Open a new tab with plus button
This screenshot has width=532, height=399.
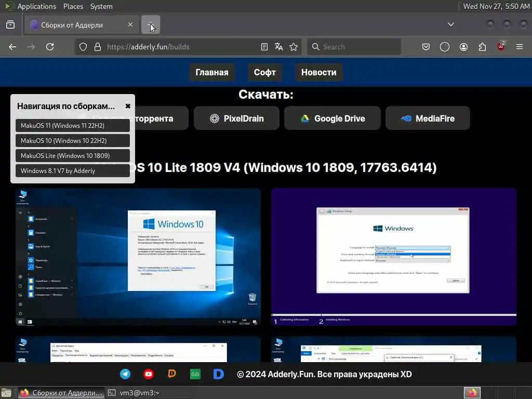[x=150, y=24]
